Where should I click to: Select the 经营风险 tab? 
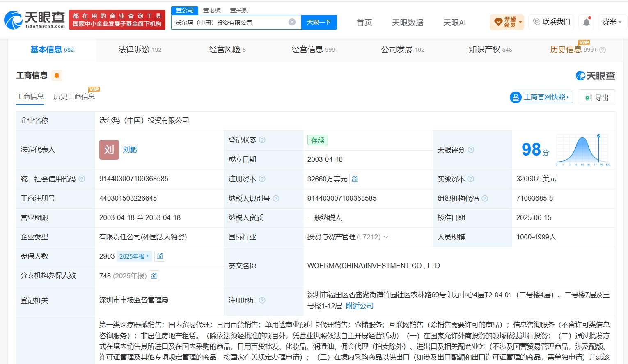[x=227, y=50]
